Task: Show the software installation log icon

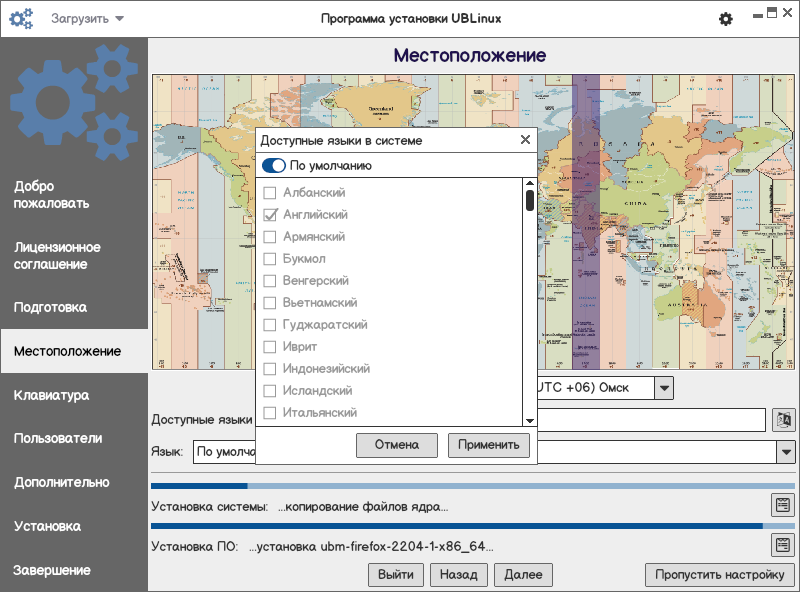Action: [x=783, y=545]
